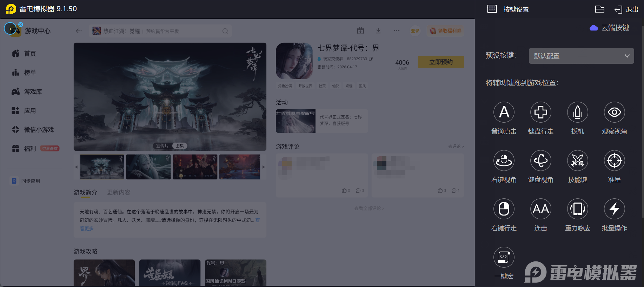
Task: Click the 领取福利券 coupon button
Action: tap(445, 31)
